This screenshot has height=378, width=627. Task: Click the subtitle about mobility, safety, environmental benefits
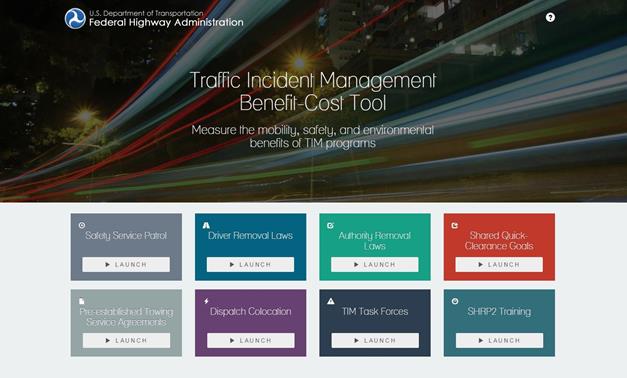(x=313, y=136)
